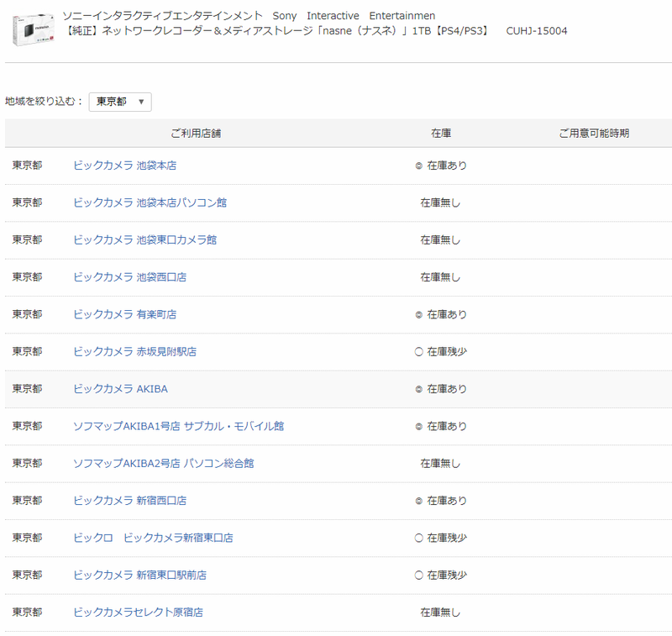
Task: Open ビックカメラ 新宿東口駅前店 link
Action: click(139, 575)
